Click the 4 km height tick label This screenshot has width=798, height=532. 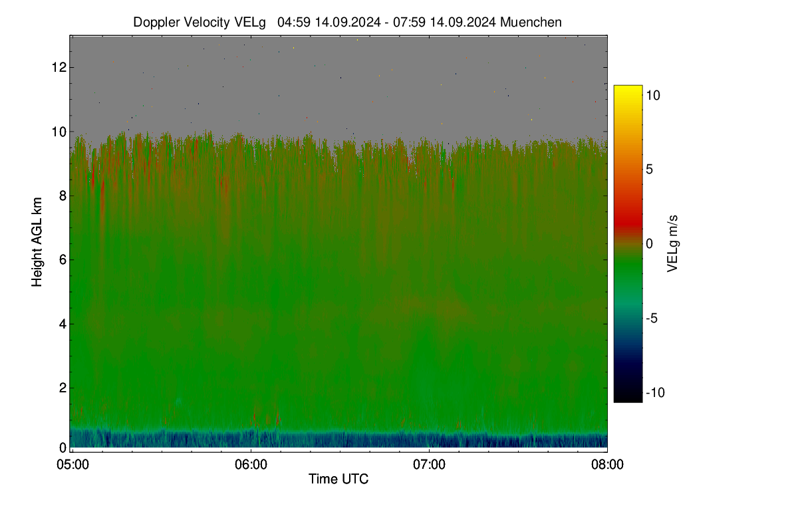(62, 324)
